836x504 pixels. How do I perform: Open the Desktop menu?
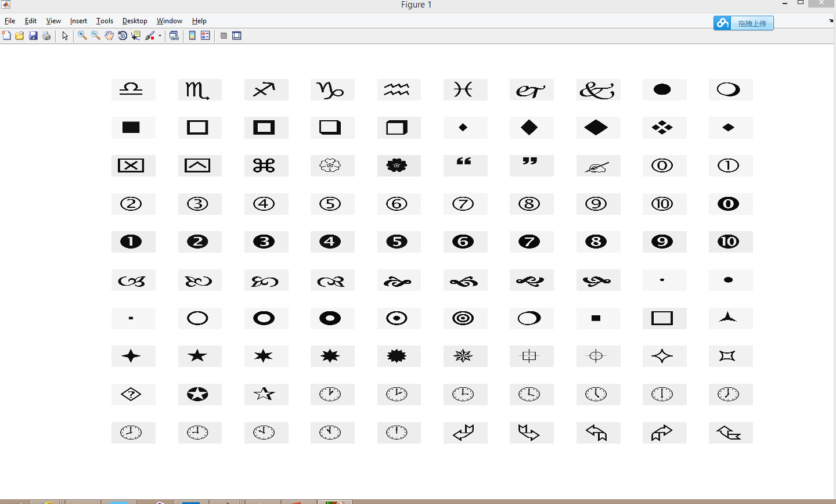point(135,21)
